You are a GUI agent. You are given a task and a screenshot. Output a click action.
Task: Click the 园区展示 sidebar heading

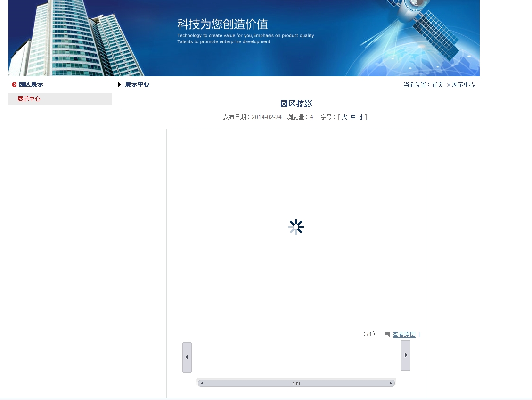[x=31, y=84]
